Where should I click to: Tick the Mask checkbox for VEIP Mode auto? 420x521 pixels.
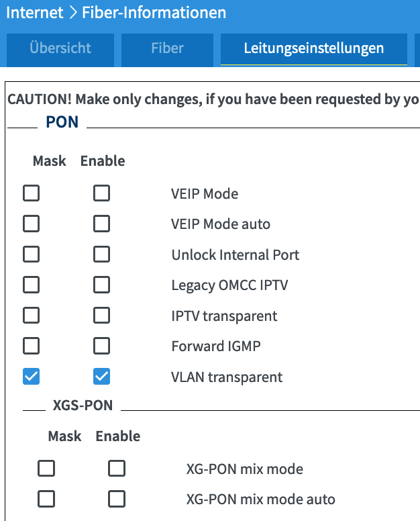[x=32, y=224]
